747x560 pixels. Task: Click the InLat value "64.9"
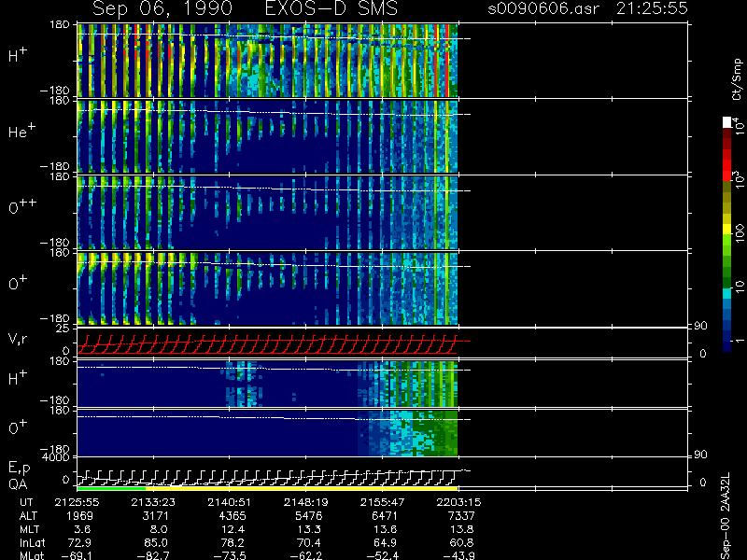(386, 542)
